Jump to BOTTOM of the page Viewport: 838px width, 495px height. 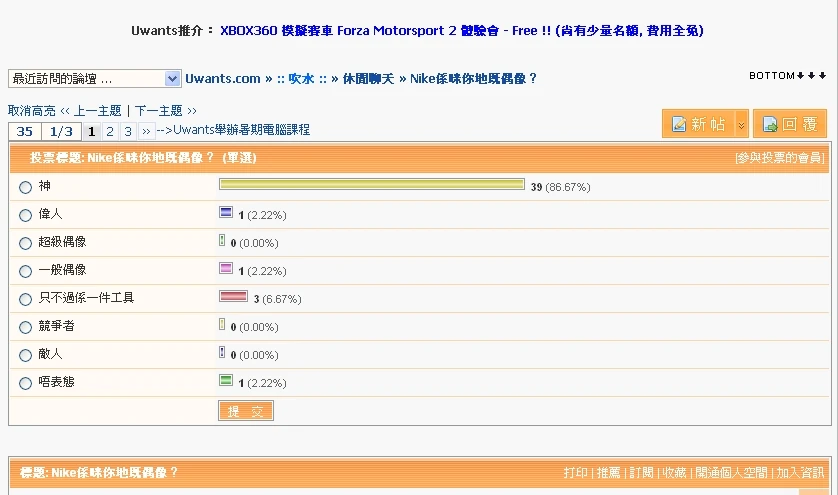(787, 76)
